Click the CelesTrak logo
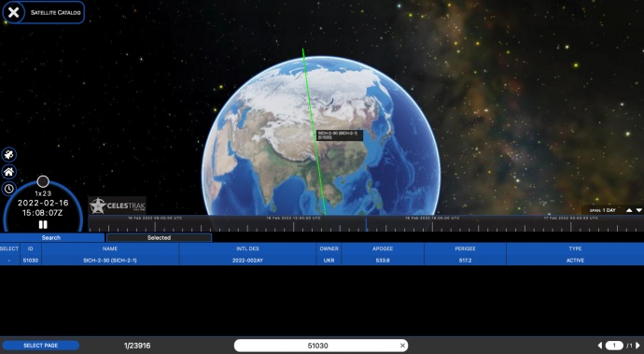The width and height of the screenshot is (644, 354). tap(118, 205)
